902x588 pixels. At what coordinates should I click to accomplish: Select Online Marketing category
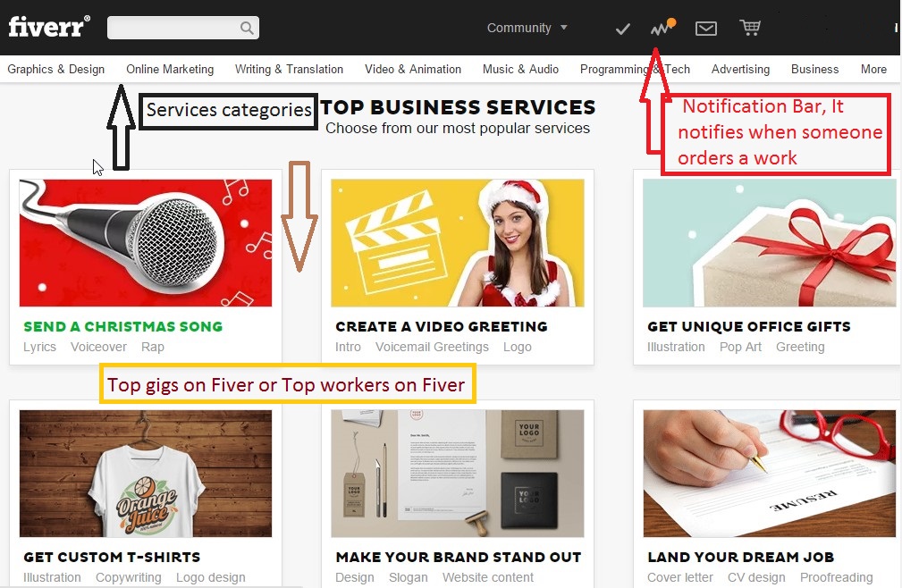[x=170, y=69]
